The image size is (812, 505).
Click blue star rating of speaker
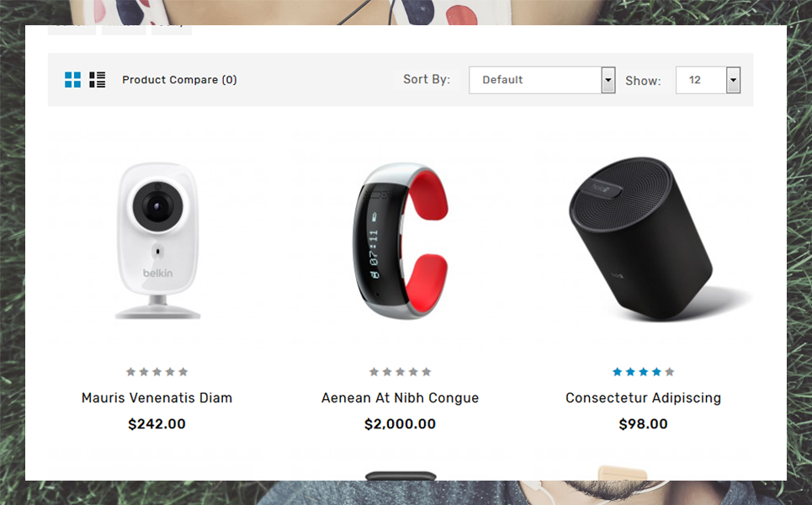tap(643, 372)
